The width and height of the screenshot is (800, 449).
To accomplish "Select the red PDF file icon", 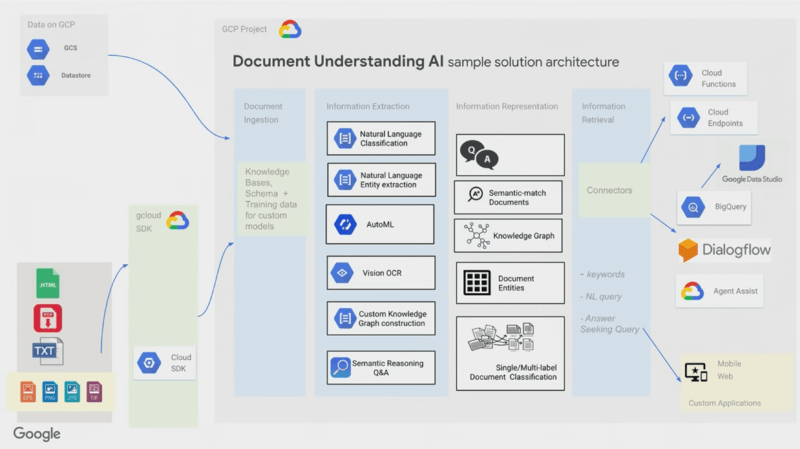I will [x=47, y=318].
